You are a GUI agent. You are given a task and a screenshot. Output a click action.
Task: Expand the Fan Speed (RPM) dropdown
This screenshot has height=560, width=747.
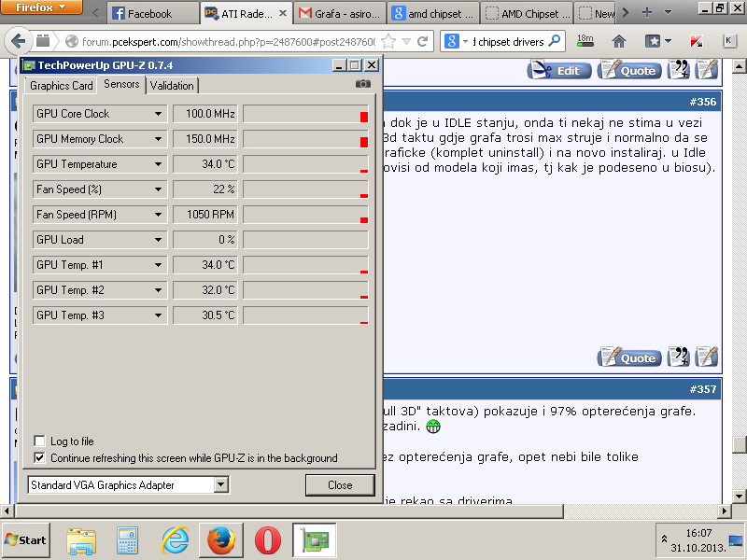pyautogui.click(x=159, y=215)
